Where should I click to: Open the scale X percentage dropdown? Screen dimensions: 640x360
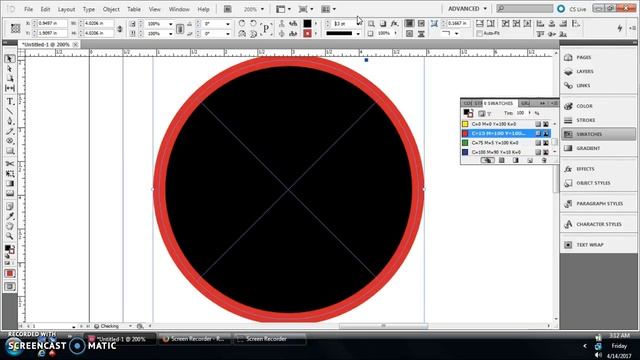click(x=171, y=24)
